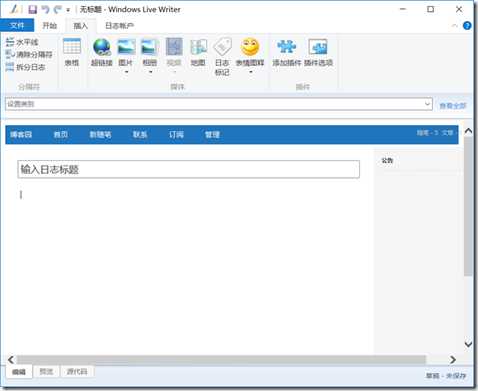Click the draft unsaved status text
Viewport: 478px width, 391px height.
[446, 376]
